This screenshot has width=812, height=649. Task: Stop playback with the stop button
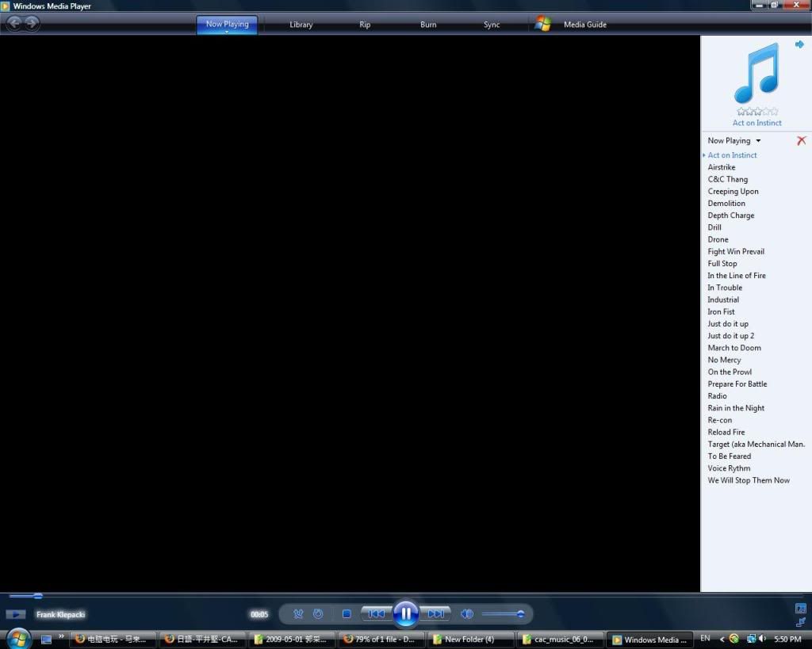click(x=347, y=614)
